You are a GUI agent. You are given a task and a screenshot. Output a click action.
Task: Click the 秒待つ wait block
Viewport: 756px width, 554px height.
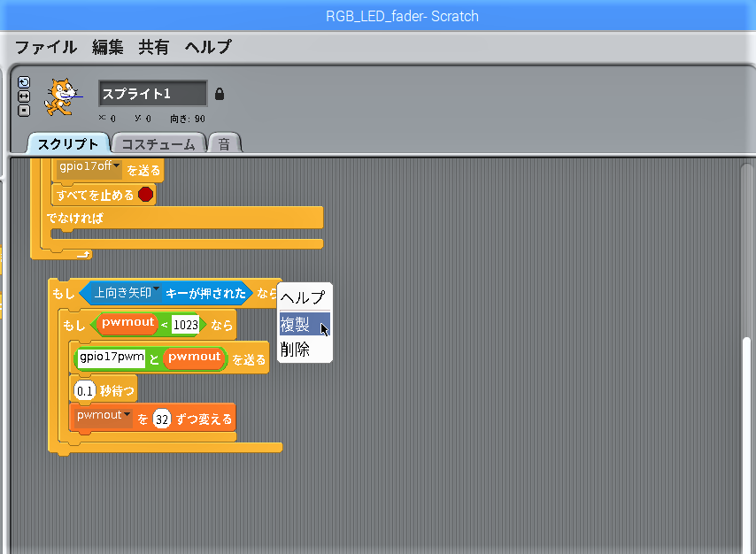pyautogui.click(x=104, y=390)
